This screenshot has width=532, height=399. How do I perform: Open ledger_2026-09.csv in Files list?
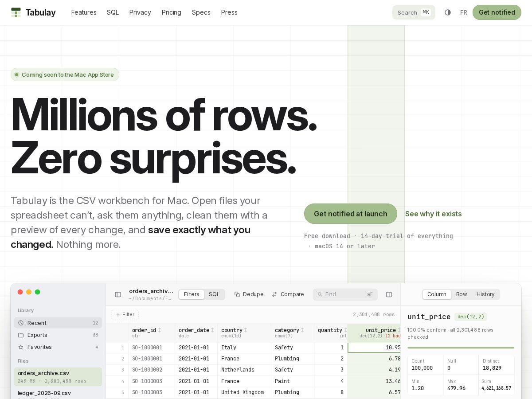click(x=58, y=394)
